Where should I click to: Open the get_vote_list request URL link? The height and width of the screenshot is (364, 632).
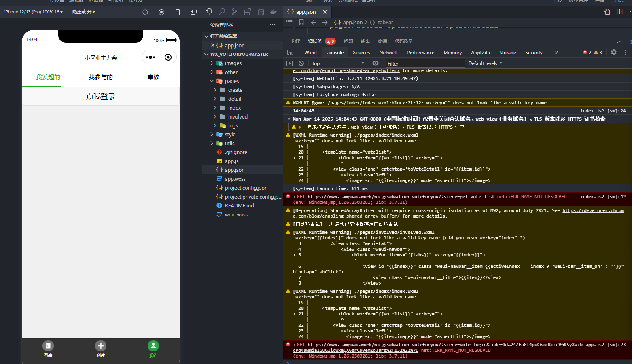click(401, 197)
